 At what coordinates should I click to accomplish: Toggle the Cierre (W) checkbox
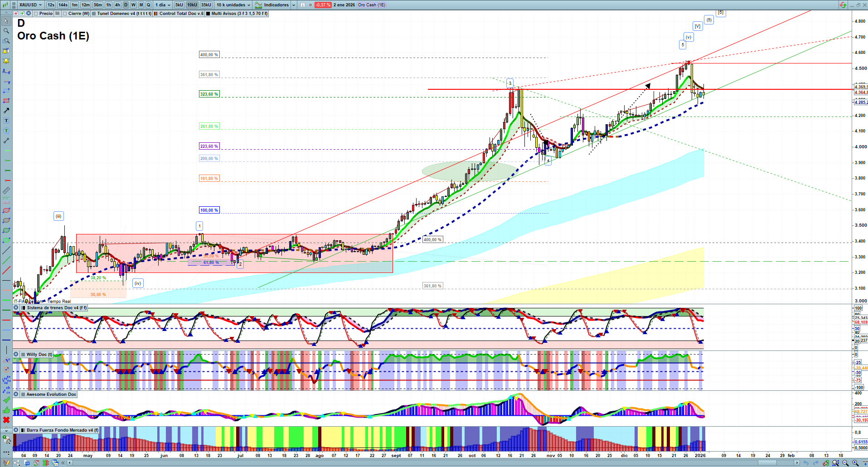pos(65,14)
